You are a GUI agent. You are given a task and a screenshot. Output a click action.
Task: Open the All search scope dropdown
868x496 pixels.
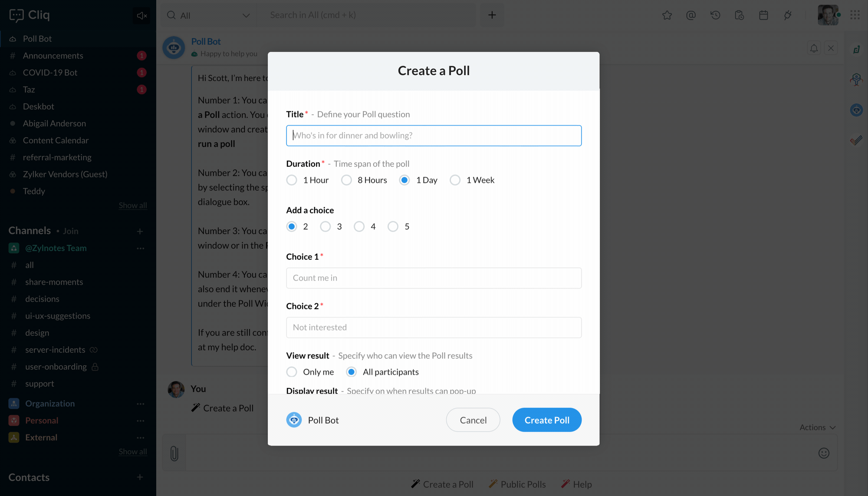pyautogui.click(x=209, y=16)
